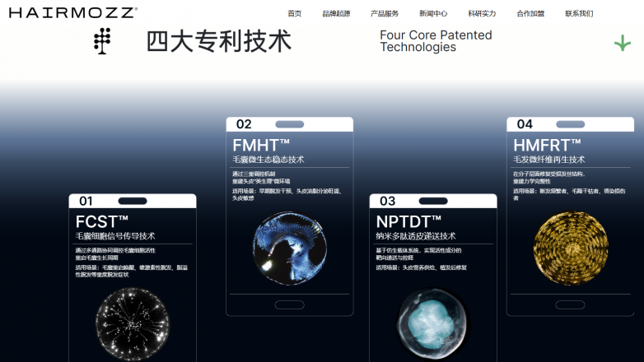644x362 pixels.
Task: Open the FCST white sparks sphere image
Action: click(133, 324)
